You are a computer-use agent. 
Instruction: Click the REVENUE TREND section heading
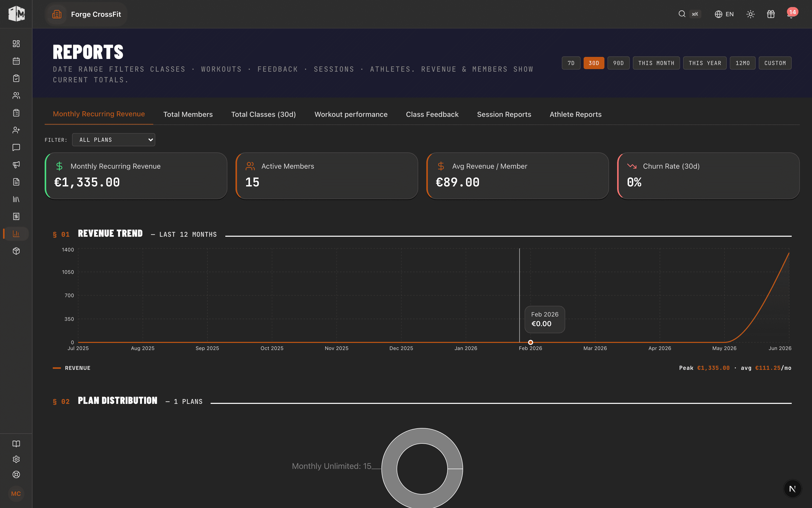[110, 233]
